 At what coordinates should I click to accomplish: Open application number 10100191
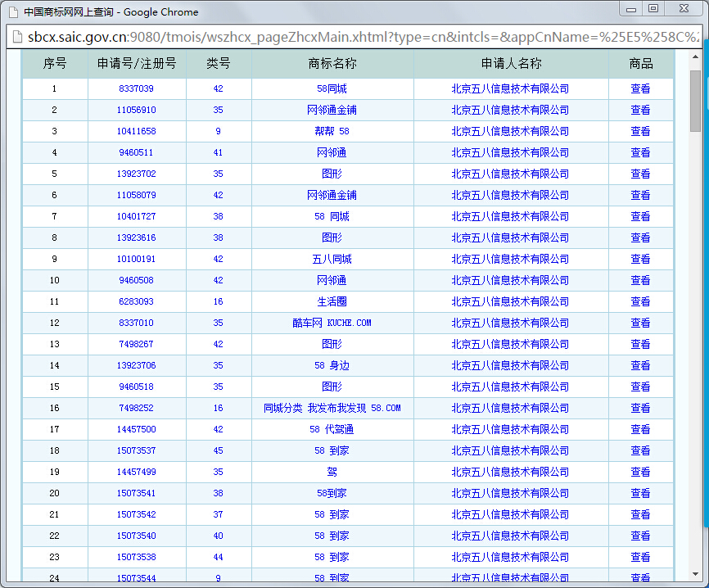pos(136,259)
